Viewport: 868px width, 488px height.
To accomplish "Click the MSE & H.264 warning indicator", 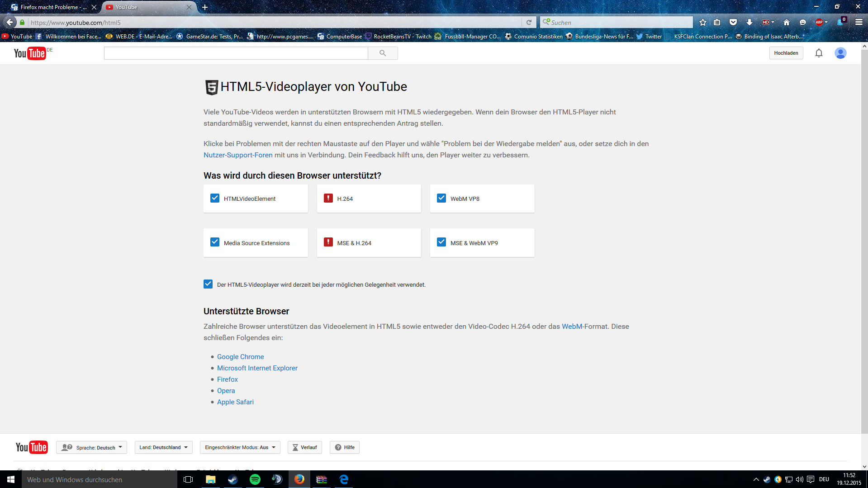I will point(328,242).
